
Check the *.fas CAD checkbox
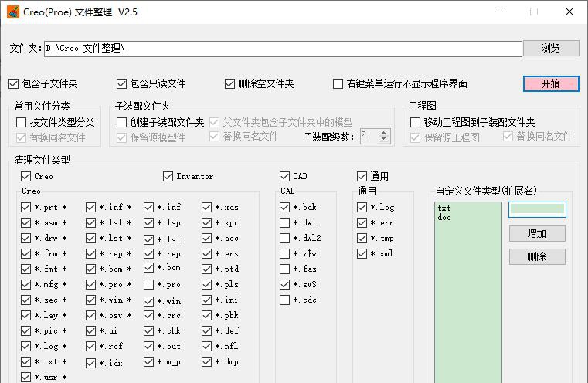[x=284, y=269]
